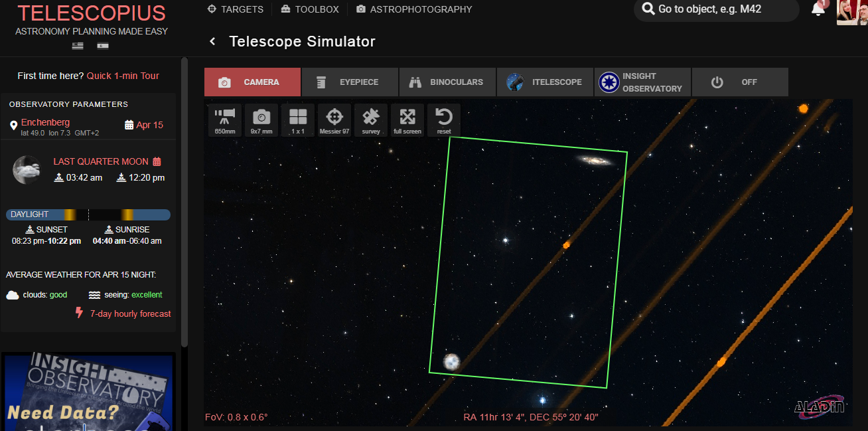868x431 pixels.
Task: Click the lat 49.0 lon 7.3 GMT+2 text
Action: click(60, 133)
